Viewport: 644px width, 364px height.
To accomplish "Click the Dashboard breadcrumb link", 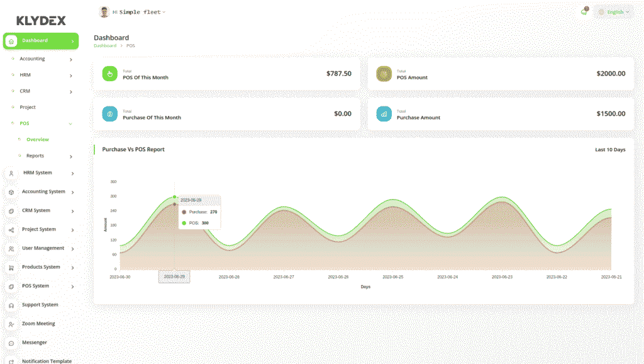I will click(x=105, y=46).
